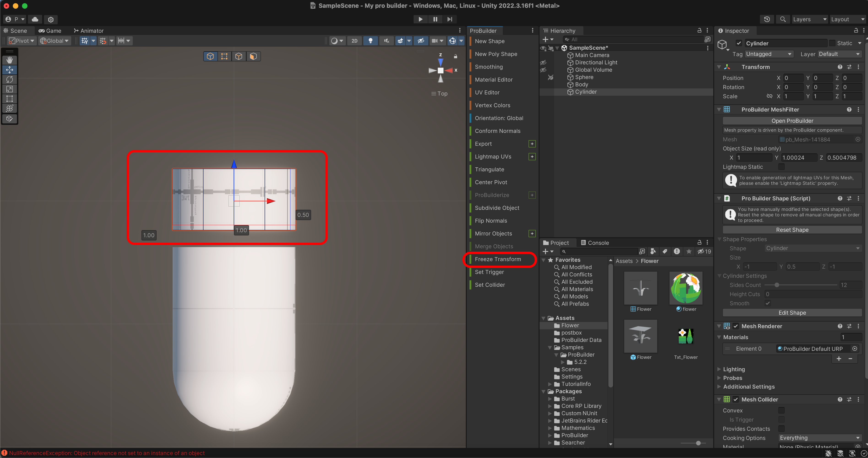Image resolution: width=868 pixels, height=458 pixels.
Task: Select the Rect transform tool
Action: pyautogui.click(x=9, y=99)
